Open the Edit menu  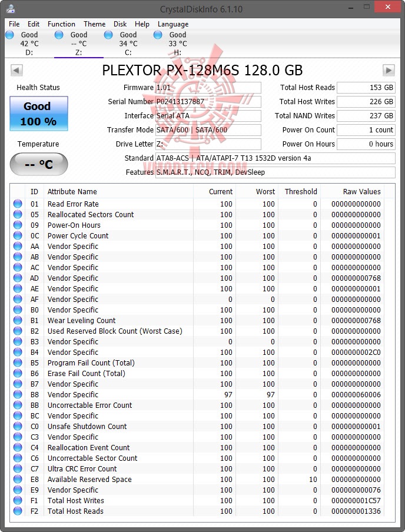pyautogui.click(x=34, y=24)
